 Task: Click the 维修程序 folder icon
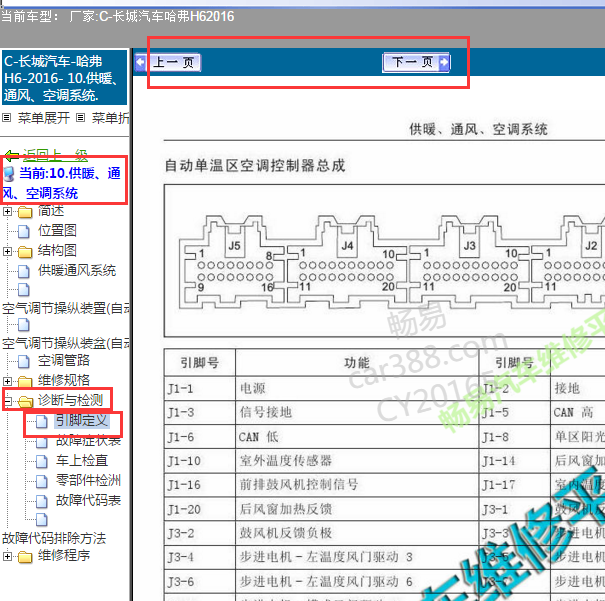[x=25, y=557]
